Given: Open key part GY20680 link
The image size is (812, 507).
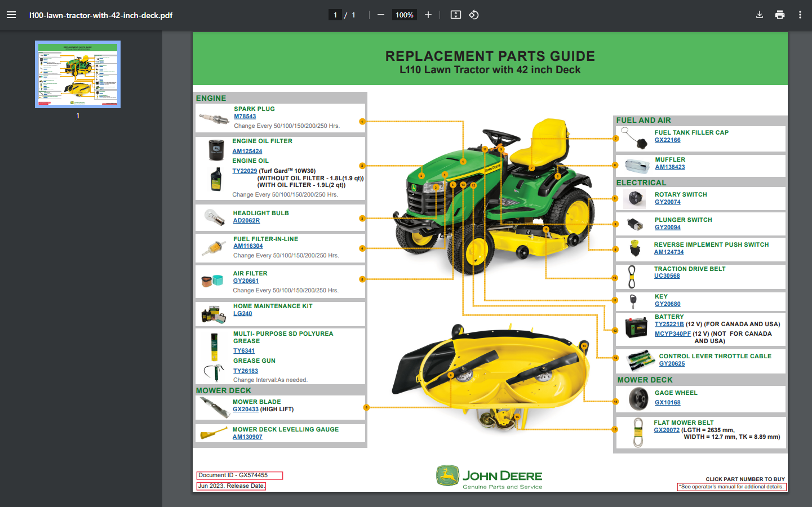Looking at the screenshot, I should pyautogui.click(x=668, y=304).
